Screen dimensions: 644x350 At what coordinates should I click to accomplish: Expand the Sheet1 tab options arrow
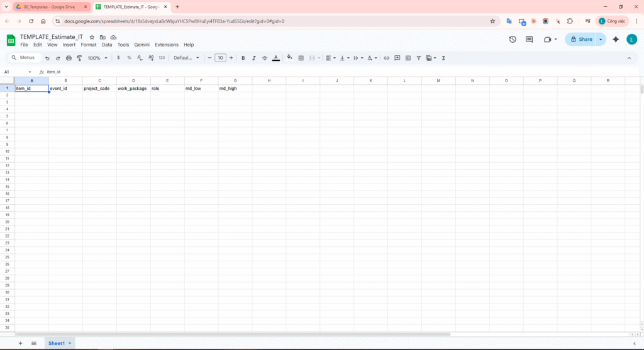pos(70,343)
